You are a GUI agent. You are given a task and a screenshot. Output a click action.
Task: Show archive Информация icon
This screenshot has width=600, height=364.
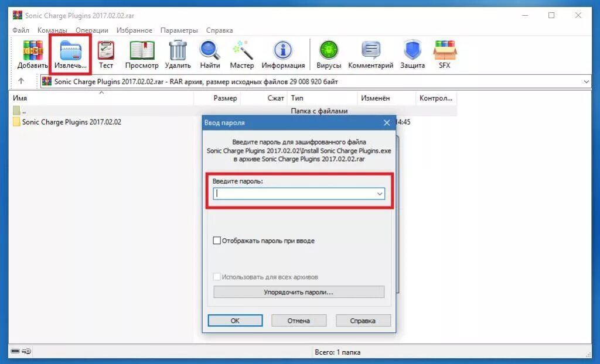pyautogui.click(x=283, y=50)
